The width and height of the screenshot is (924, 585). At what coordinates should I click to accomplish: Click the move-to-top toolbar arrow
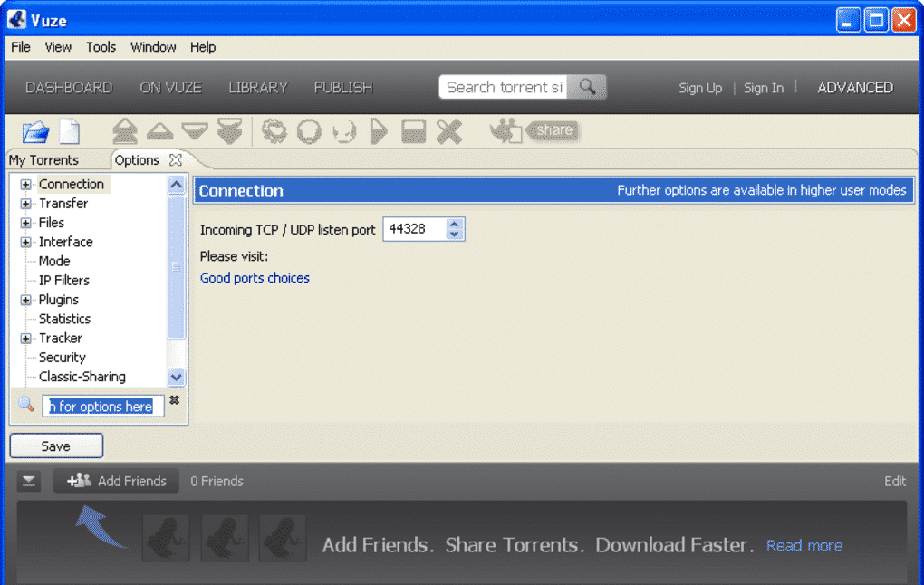click(125, 132)
